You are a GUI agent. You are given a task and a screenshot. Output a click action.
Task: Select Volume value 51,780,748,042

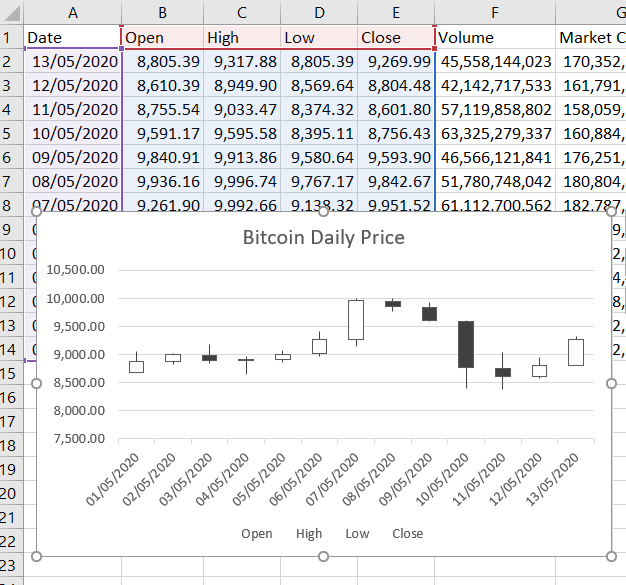(495, 181)
